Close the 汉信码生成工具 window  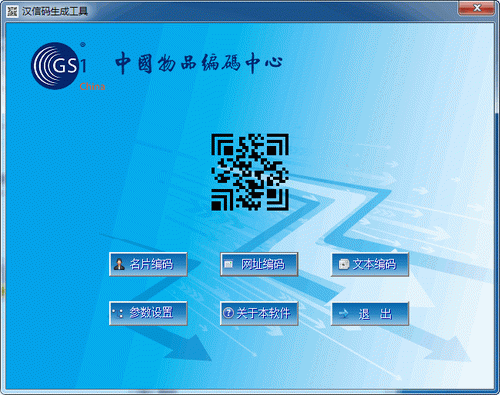476,8
